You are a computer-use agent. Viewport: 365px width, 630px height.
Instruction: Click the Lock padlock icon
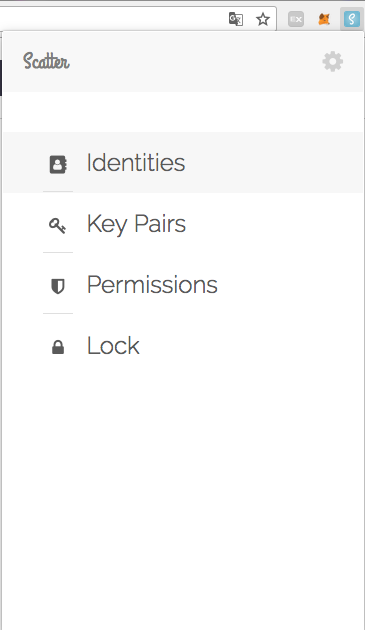(x=58, y=347)
